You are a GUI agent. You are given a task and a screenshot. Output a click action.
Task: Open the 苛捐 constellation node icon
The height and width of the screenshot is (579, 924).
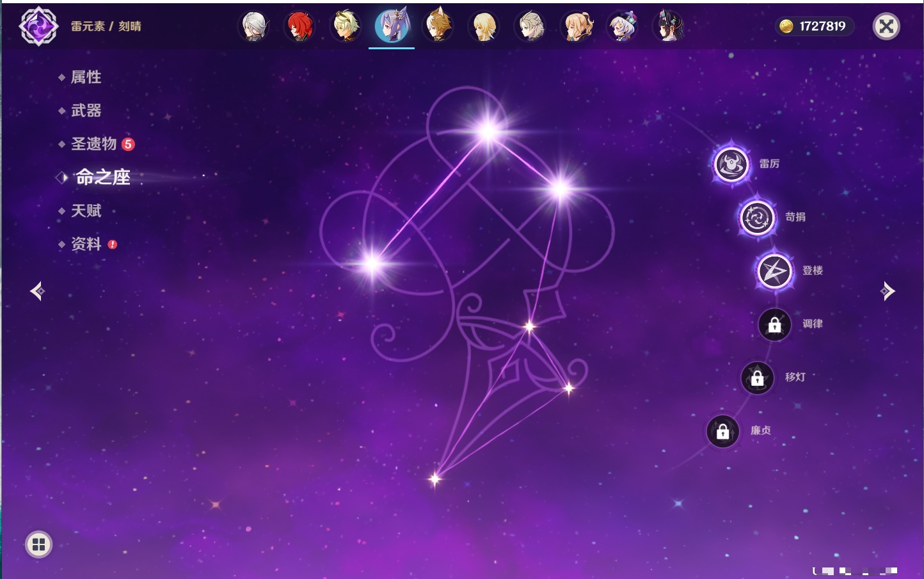(x=758, y=218)
